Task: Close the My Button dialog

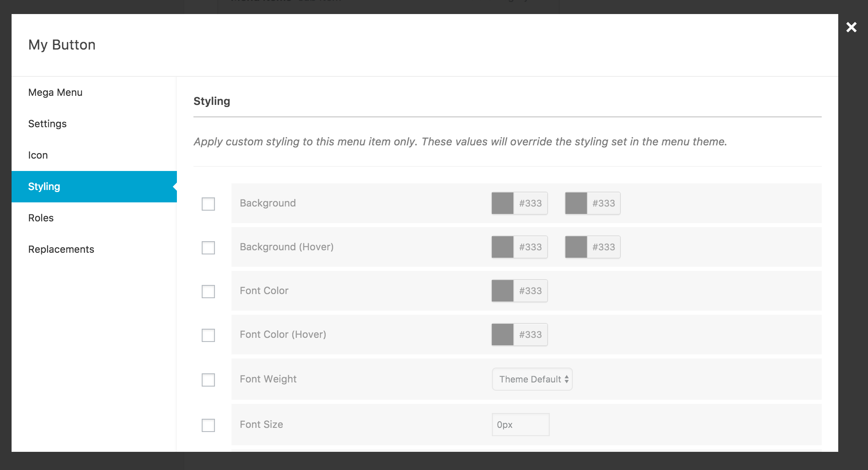Action: 851,27
